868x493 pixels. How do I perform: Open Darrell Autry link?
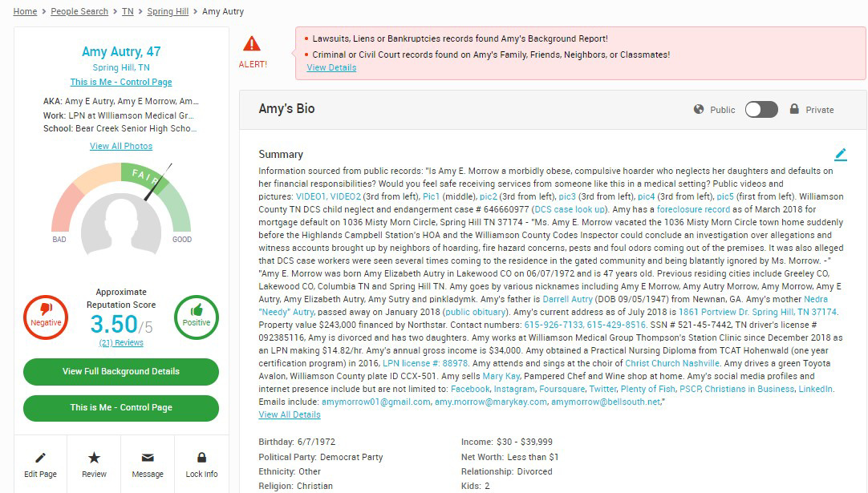[567, 299]
